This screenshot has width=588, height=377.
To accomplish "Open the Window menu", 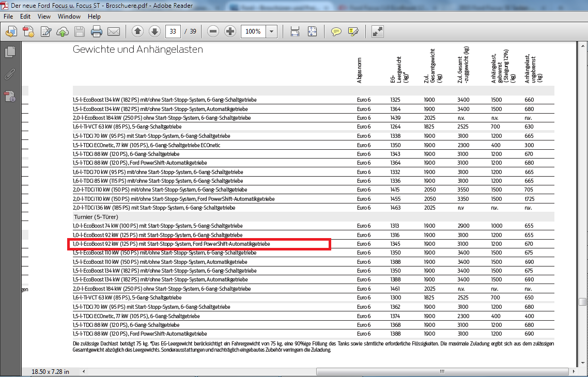I will [x=69, y=17].
